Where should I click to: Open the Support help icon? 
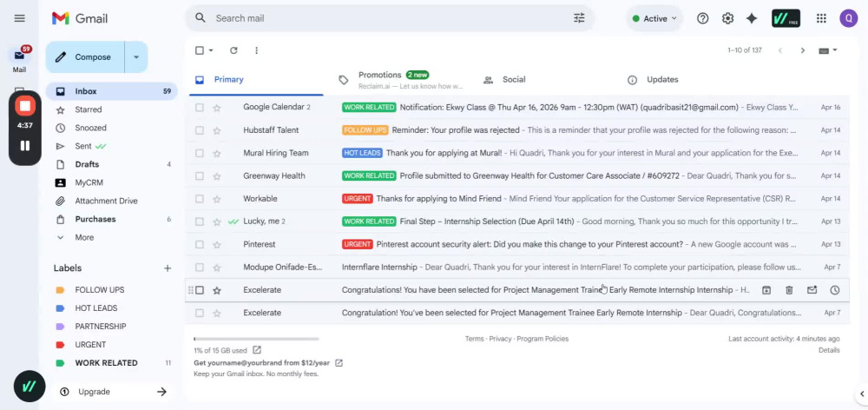702,18
